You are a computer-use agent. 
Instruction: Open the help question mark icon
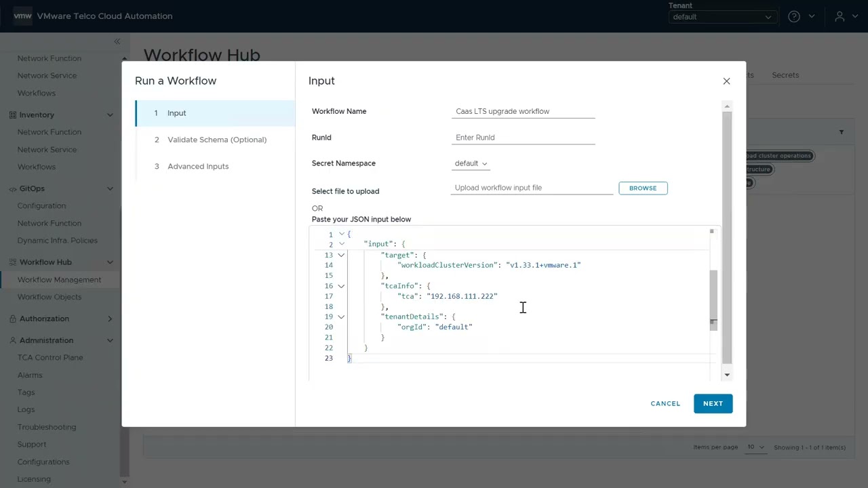coord(794,16)
